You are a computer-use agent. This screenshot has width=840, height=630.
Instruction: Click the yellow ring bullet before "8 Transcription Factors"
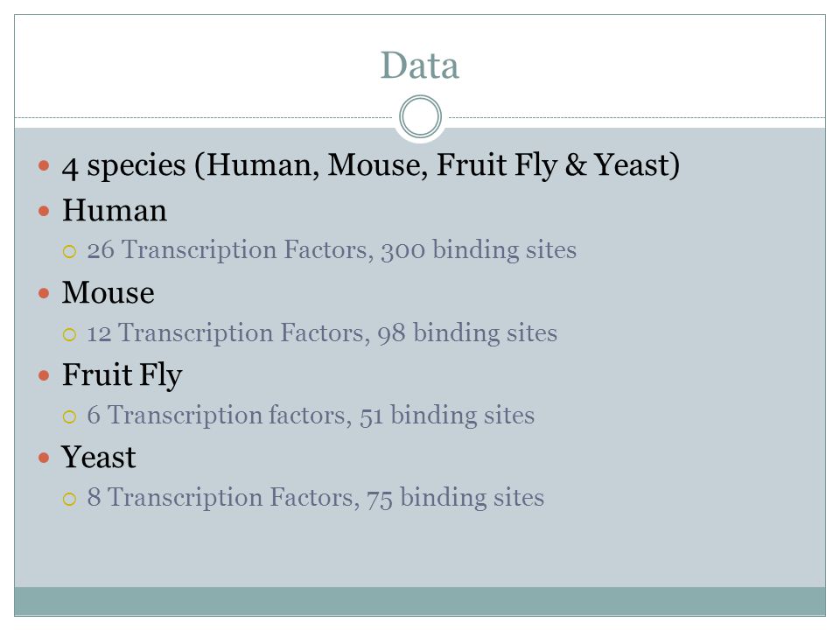[x=70, y=500]
